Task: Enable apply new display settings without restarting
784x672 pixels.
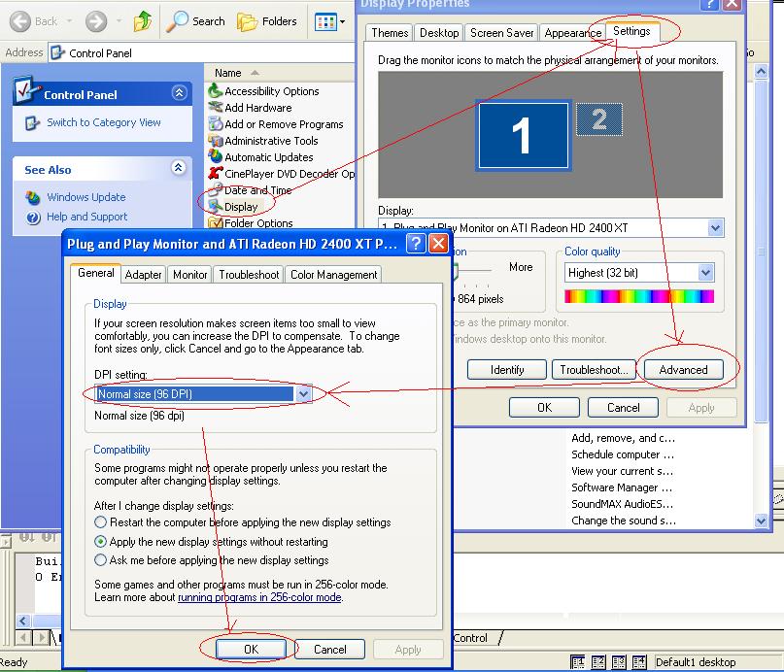Action: (x=101, y=542)
